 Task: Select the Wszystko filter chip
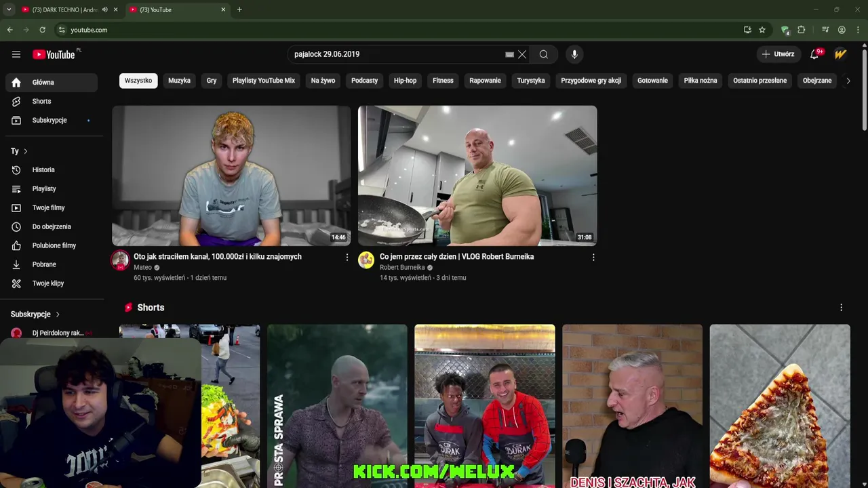tap(138, 81)
